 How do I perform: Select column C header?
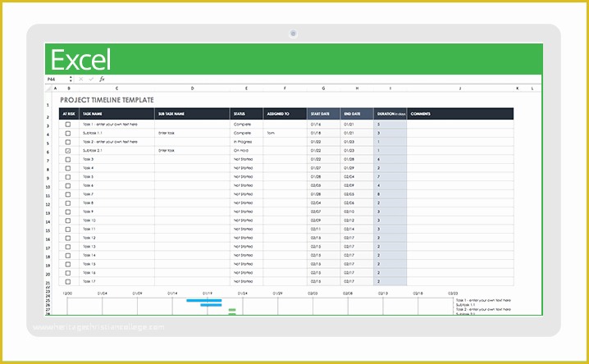pos(116,89)
